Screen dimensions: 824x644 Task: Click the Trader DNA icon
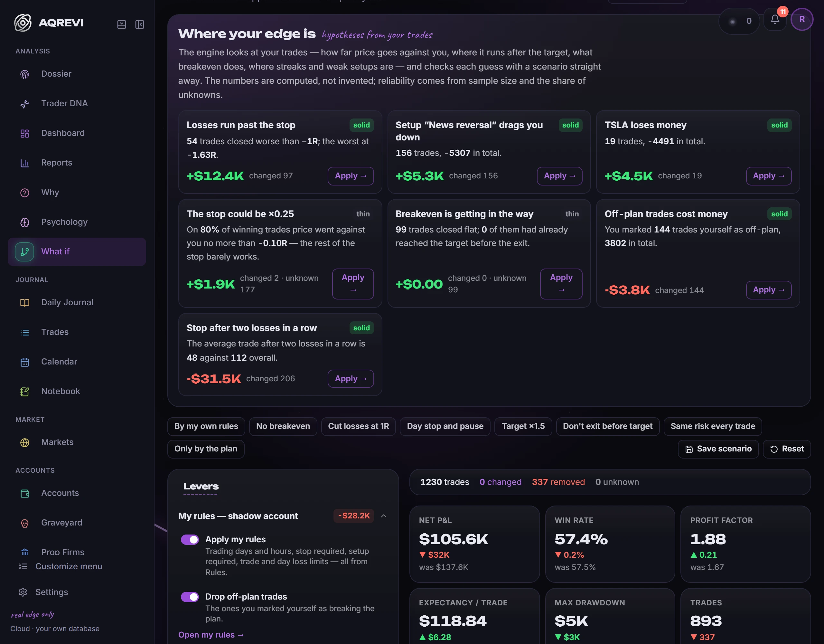(x=24, y=104)
